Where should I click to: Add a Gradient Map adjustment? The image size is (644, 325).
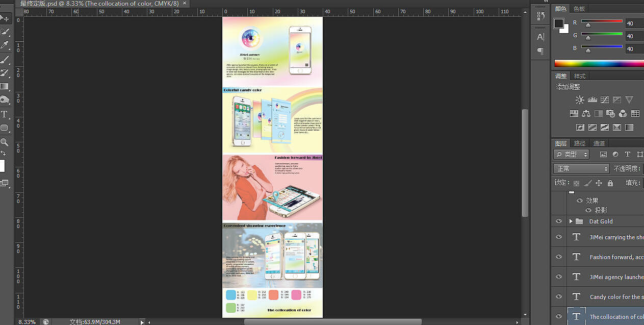pyautogui.click(x=629, y=128)
